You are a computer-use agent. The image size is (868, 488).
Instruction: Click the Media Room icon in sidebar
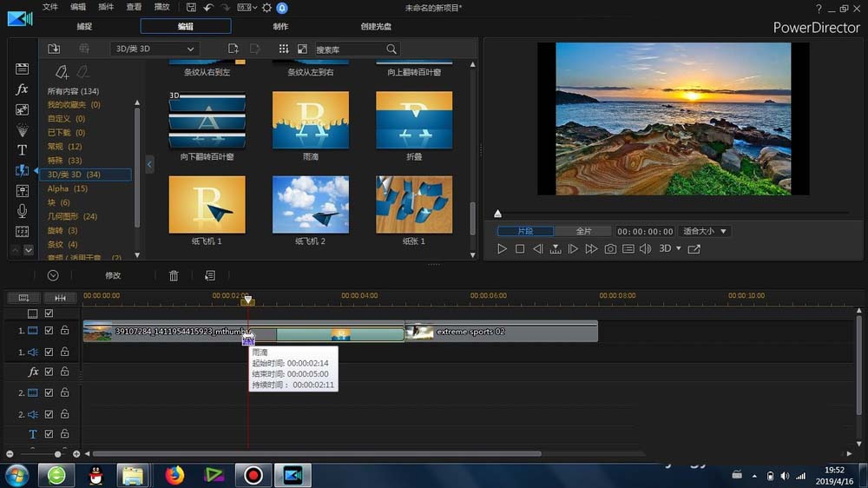click(23, 69)
